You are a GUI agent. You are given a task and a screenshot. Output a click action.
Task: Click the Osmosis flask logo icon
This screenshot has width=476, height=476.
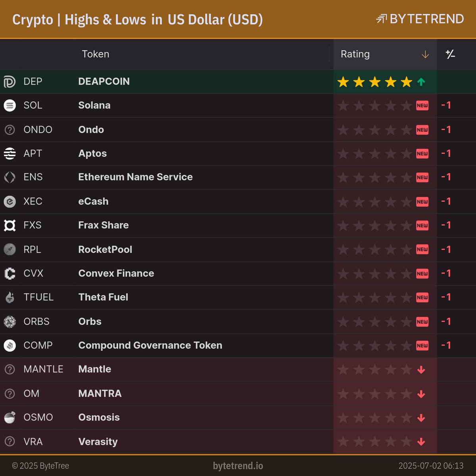click(x=10, y=417)
